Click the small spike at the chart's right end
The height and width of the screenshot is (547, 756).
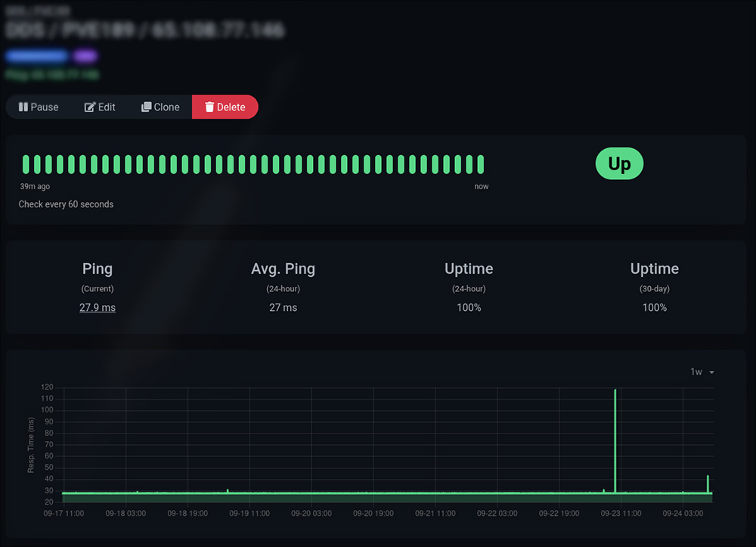[708, 483]
